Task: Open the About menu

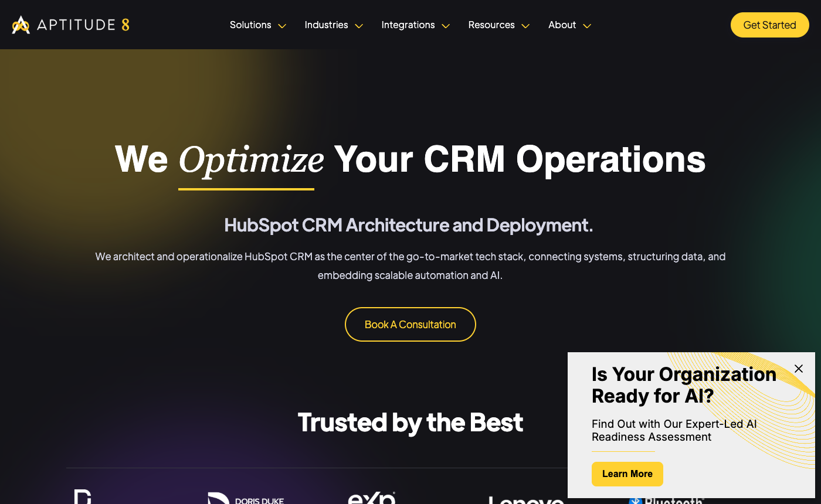Action: [x=562, y=25]
